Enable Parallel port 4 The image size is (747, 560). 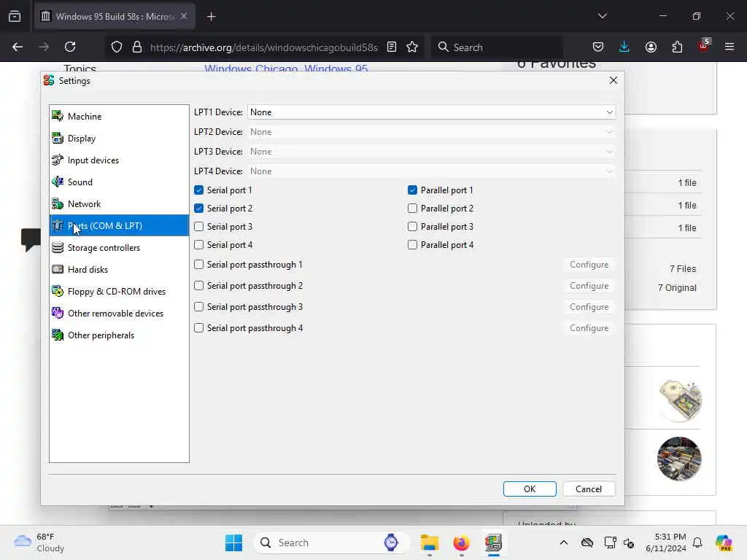[x=413, y=245]
